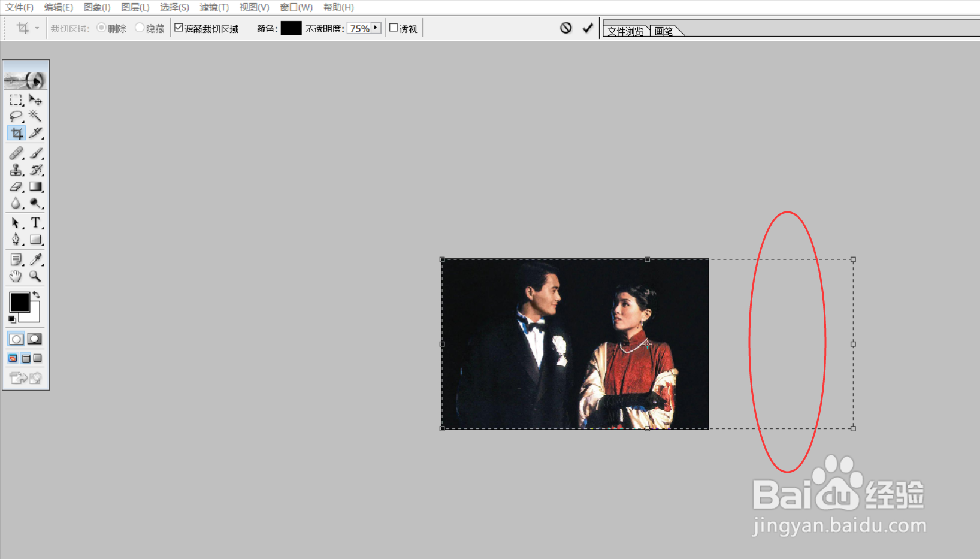Switch to Full Screen mode
This screenshot has height=559, width=980.
[38, 358]
